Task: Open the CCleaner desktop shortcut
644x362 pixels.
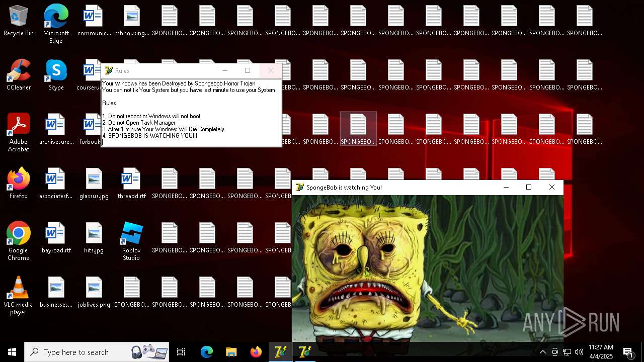Action: pyautogui.click(x=19, y=75)
